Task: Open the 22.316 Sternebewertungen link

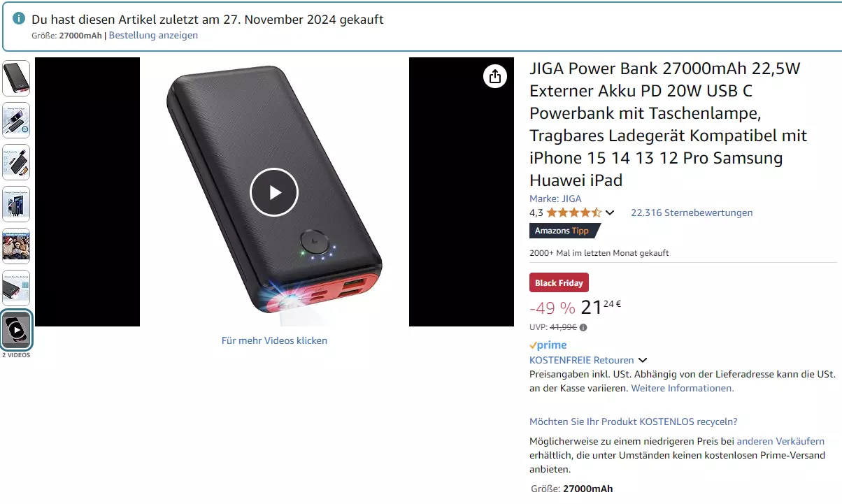Action: (x=692, y=213)
